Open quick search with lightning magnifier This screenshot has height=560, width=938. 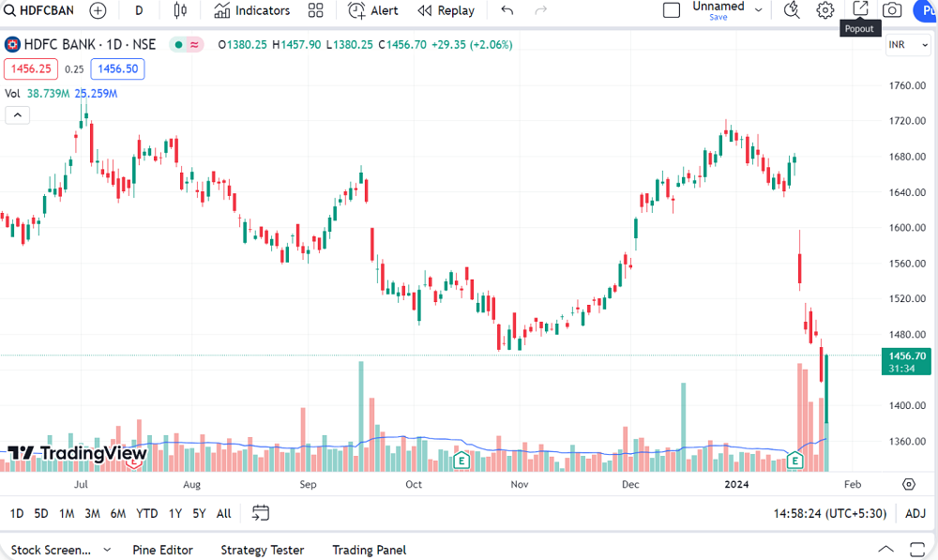pos(792,10)
